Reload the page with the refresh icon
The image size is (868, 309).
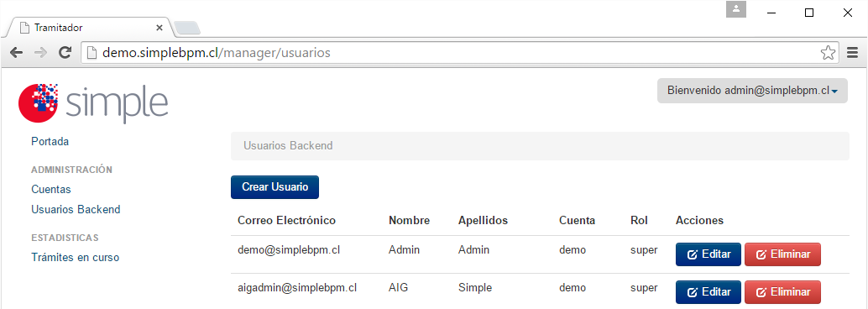(x=65, y=53)
